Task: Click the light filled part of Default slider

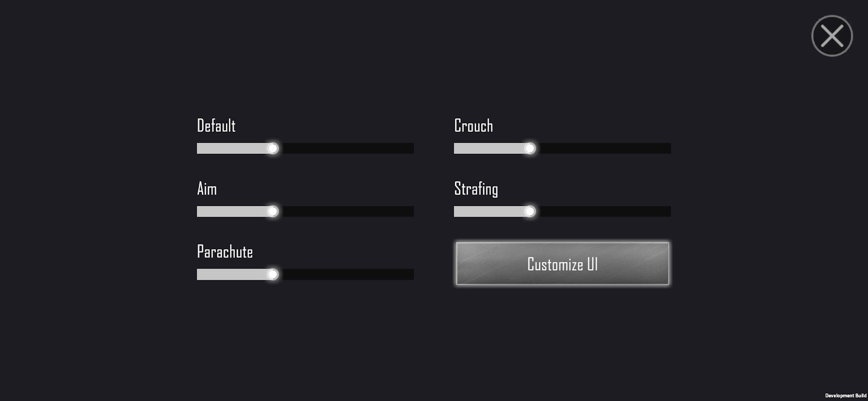Action: (230, 148)
